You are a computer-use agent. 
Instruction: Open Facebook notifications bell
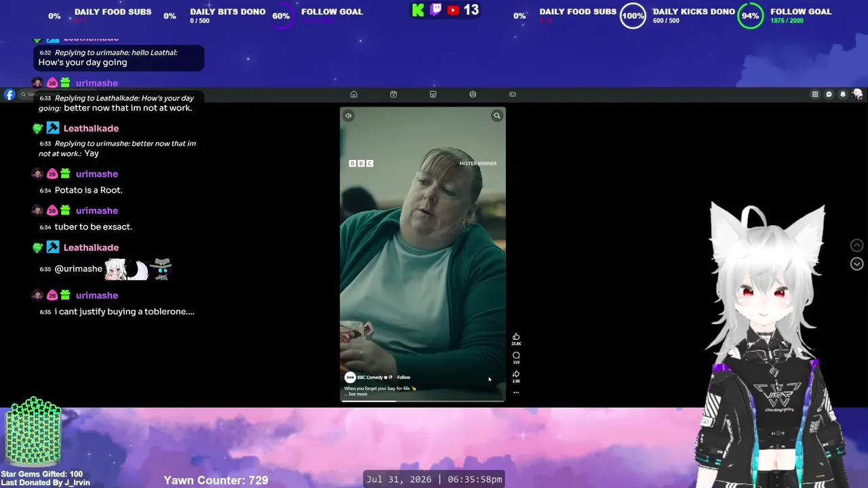pos(843,94)
